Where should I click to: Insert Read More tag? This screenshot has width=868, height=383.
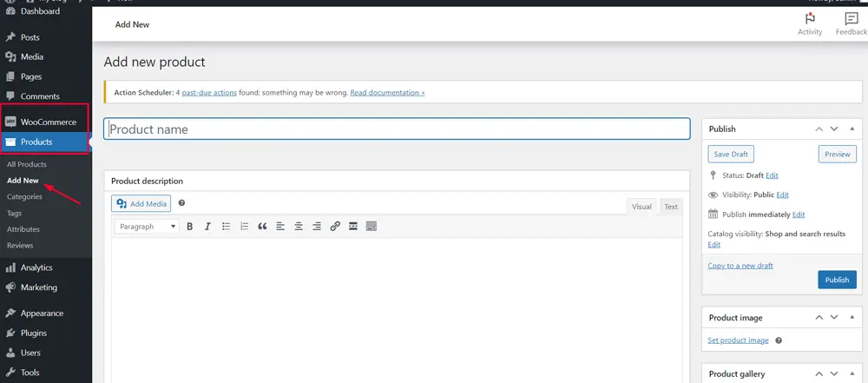[353, 226]
